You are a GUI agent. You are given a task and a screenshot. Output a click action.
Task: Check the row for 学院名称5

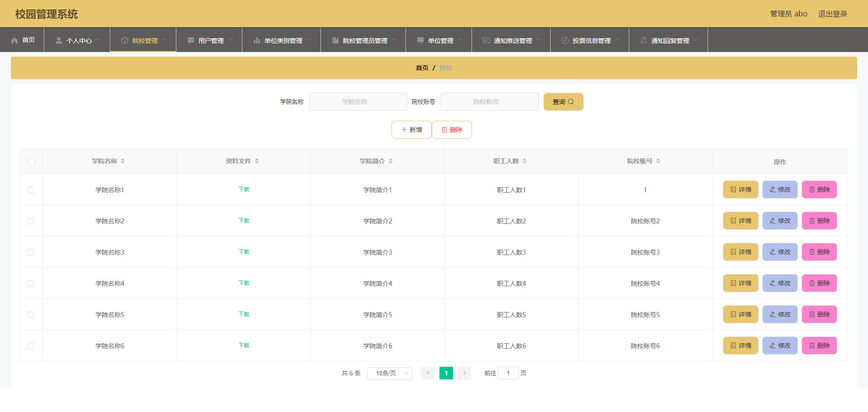(31, 315)
